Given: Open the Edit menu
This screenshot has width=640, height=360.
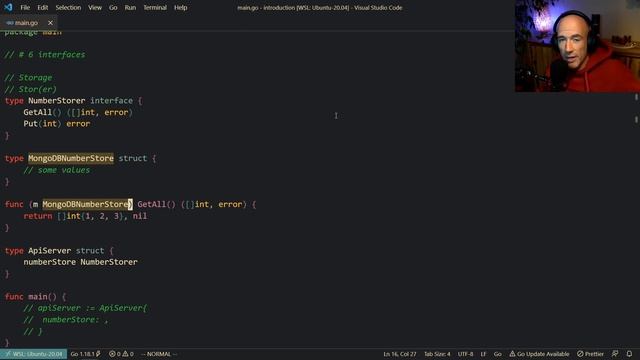Looking at the screenshot, I should click(x=42, y=7).
